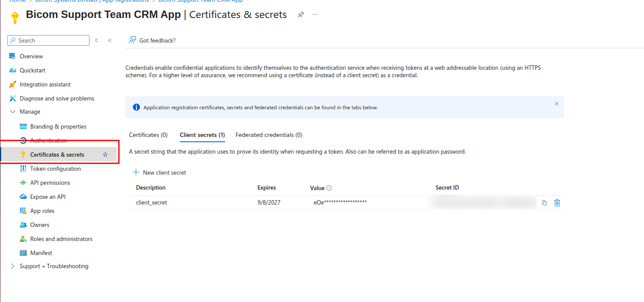644x302 pixels.
Task: Click the Owners people icon
Action: (23, 225)
